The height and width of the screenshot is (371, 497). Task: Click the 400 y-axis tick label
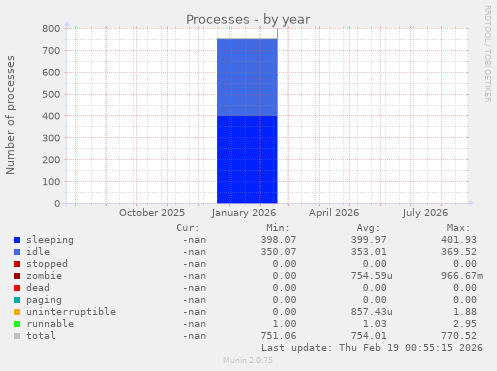51,116
